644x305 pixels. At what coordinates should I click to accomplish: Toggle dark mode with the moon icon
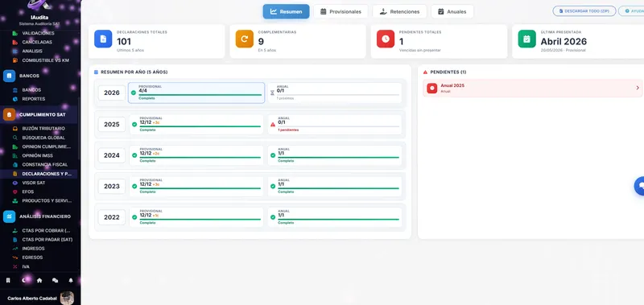[x=23, y=280]
